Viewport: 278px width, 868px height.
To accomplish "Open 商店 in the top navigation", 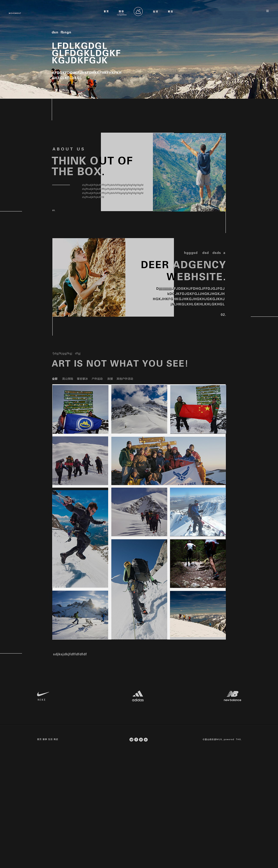I will 170,12.
